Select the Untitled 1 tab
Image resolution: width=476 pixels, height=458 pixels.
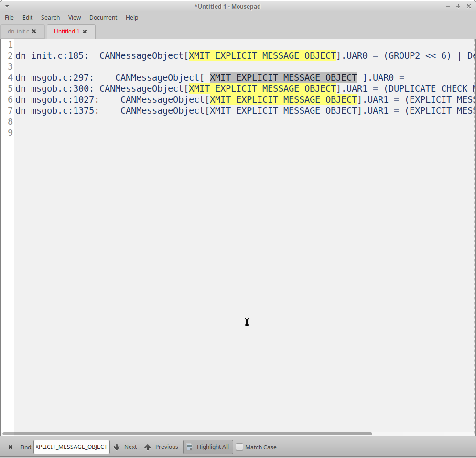(x=66, y=32)
